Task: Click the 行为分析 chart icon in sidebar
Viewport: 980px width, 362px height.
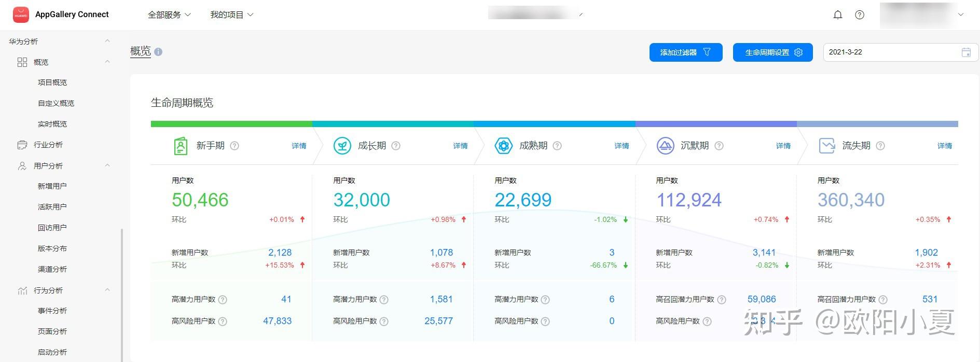Action: point(22,290)
